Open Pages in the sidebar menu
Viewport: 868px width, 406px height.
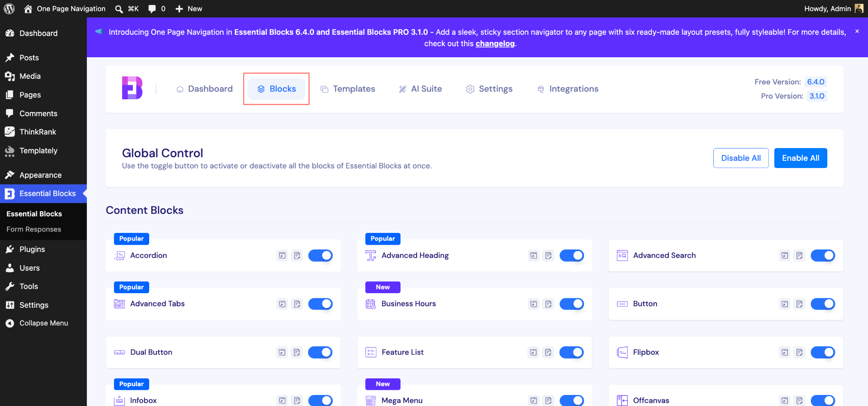click(x=43, y=95)
